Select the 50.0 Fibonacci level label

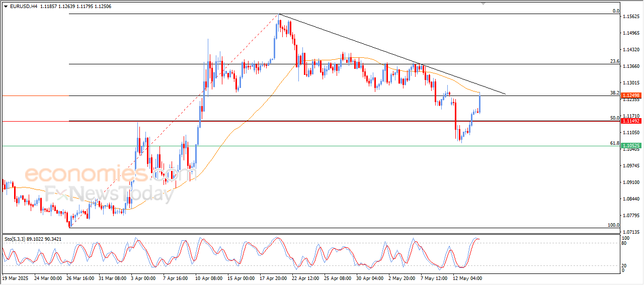click(615, 118)
